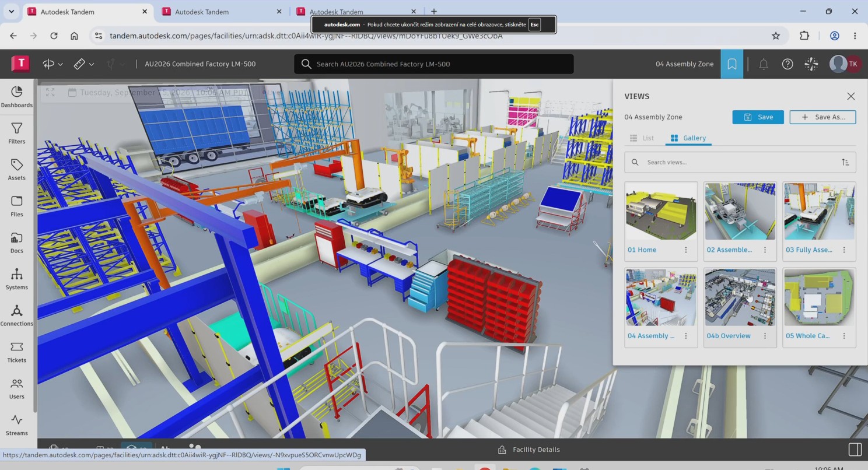868x470 pixels.
Task: Open options menu for 04b Overview view
Action: (x=765, y=336)
